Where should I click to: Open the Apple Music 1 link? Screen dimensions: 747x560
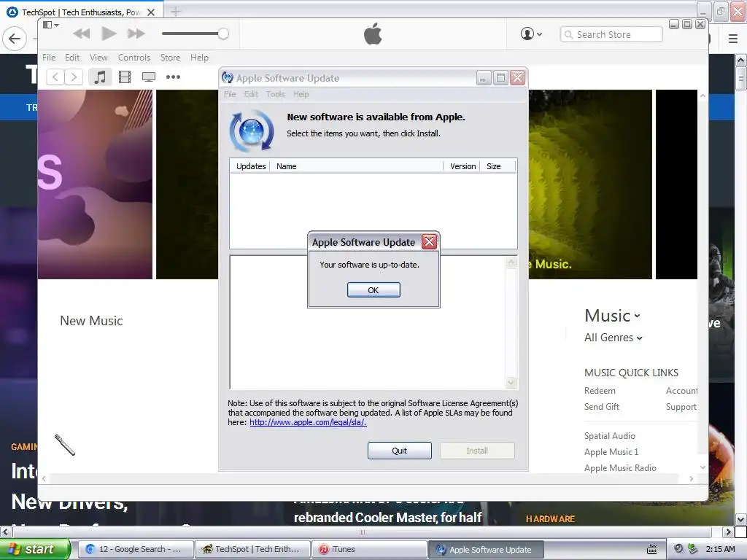(x=611, y=452)
